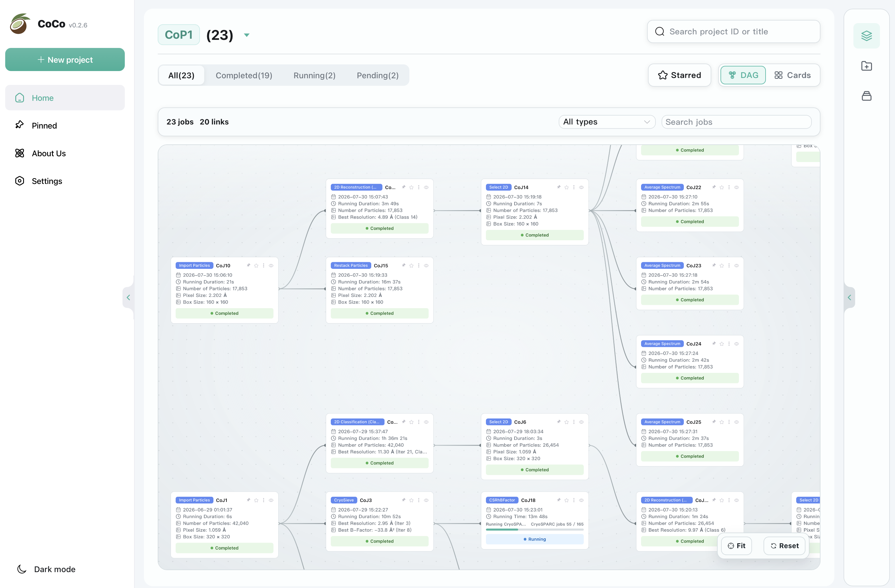895x588 pixels.
Task: Toggle visibility eye on CoJ23 card
Action: click(736, 265)
